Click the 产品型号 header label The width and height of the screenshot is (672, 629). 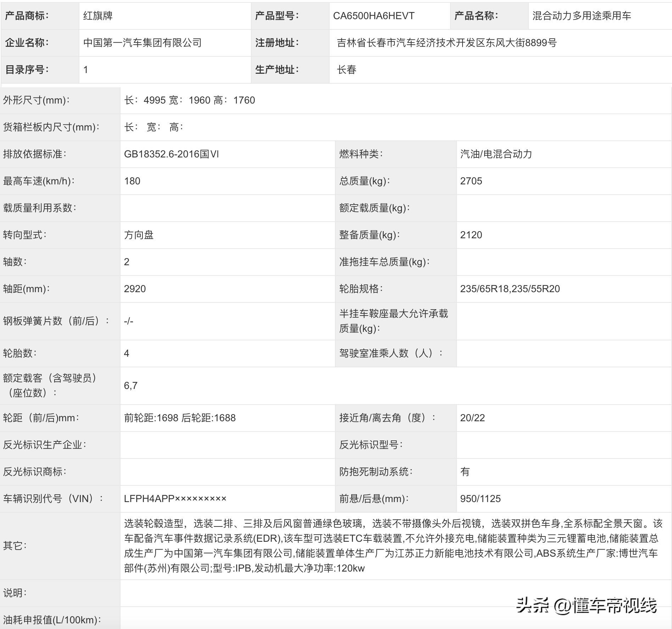point(277,16)
